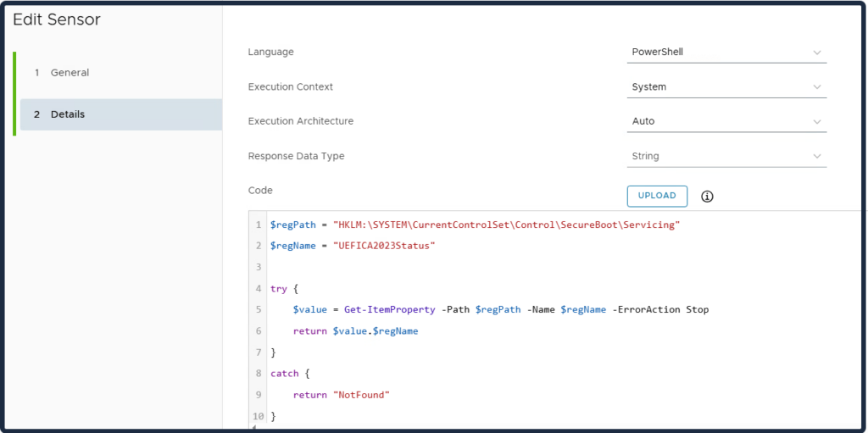Select the Details step in sidebar

[x=68, y=114]
